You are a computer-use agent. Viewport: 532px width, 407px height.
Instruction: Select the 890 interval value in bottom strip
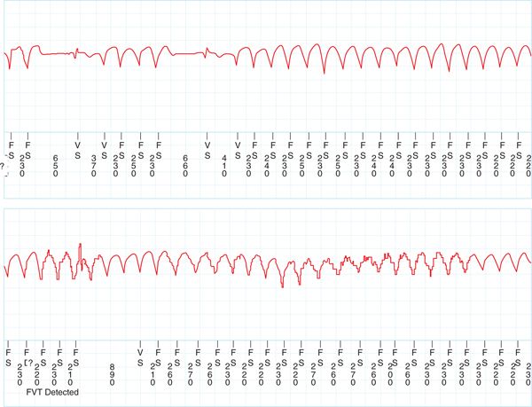tap(113, 373)
